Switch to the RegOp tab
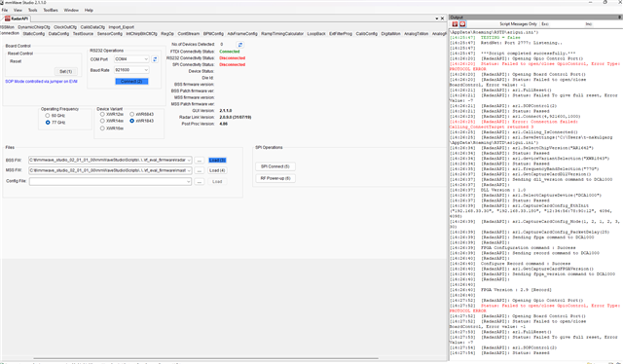This screenshot has width=623, height=364. (167, 34)
